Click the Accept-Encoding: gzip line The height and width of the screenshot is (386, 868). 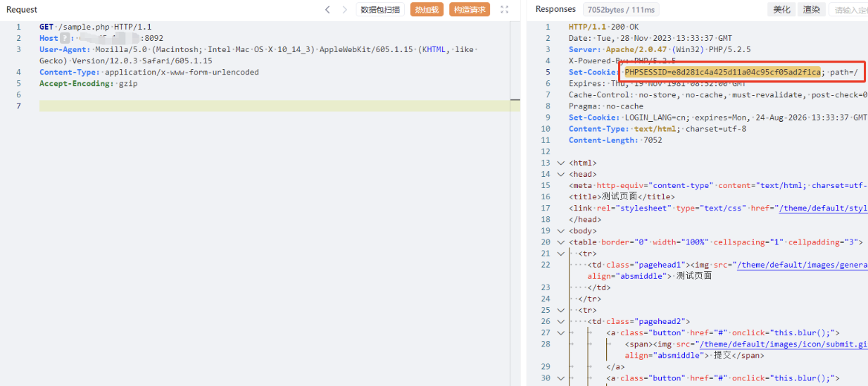point(89,83)
